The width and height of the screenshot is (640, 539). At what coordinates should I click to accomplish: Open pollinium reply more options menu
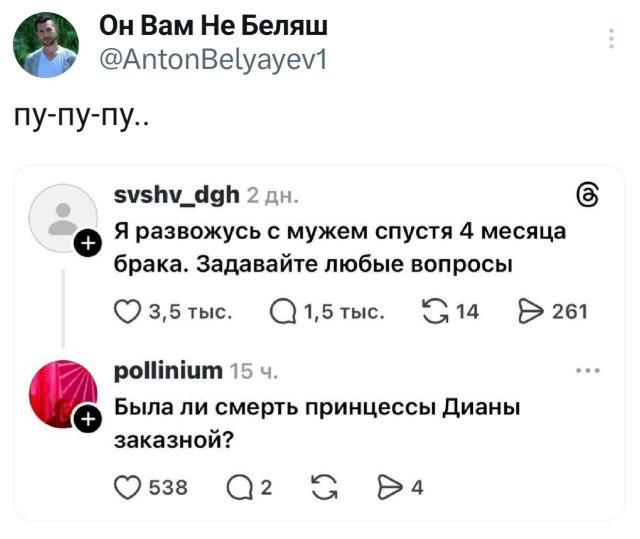click(589, 372)
